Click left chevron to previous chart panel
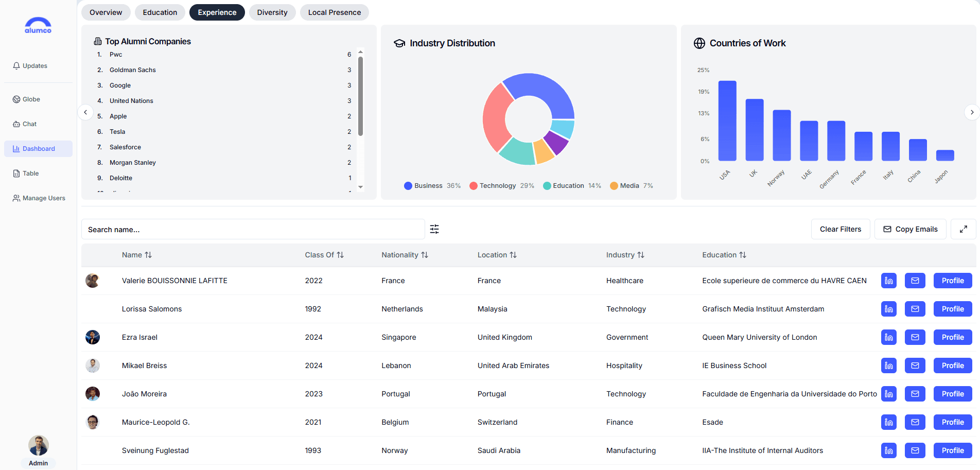 (85, 112)
